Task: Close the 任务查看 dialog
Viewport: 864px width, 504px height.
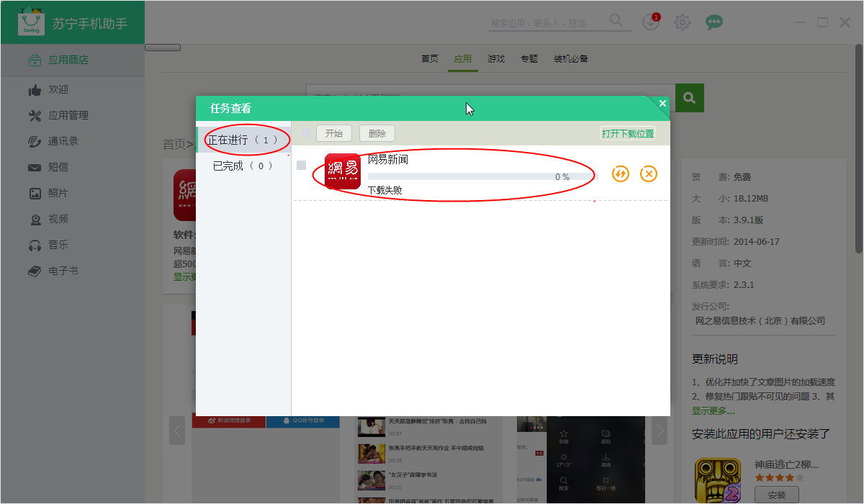Action: [x=663, y=104]
